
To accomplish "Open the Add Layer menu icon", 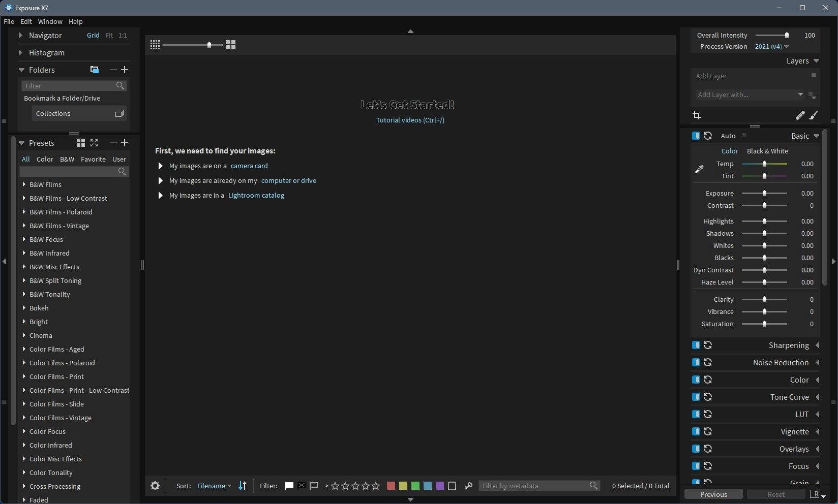I will pyautogui.click(x=814, y=75).
